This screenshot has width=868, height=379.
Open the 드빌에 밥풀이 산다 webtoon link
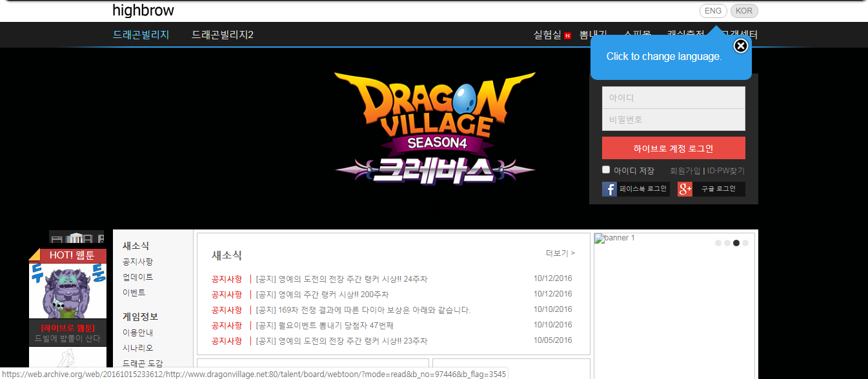click(67, 338)
